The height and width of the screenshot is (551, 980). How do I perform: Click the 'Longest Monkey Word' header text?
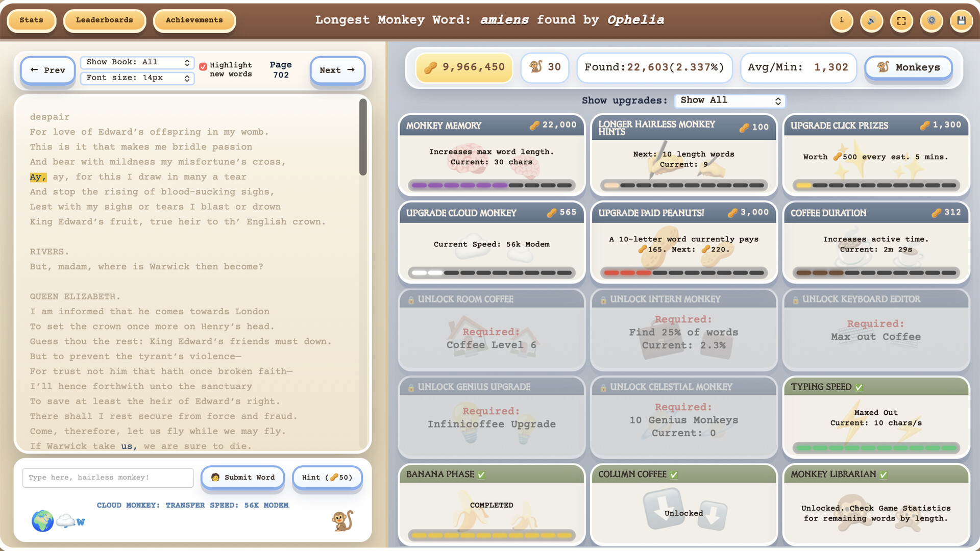click(x=489, y=20)
